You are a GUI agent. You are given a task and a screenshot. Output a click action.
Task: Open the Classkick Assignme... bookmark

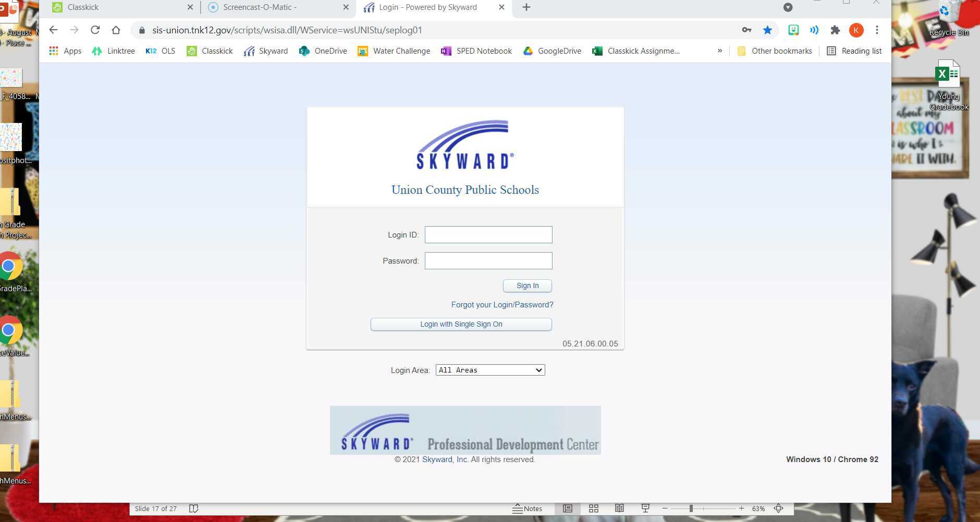point(636,51)
